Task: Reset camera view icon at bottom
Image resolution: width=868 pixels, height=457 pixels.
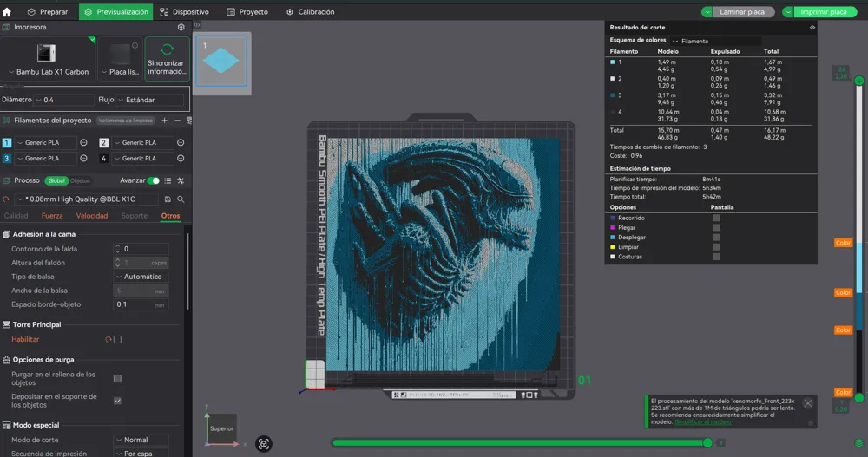Action: (x=264, y=444)
